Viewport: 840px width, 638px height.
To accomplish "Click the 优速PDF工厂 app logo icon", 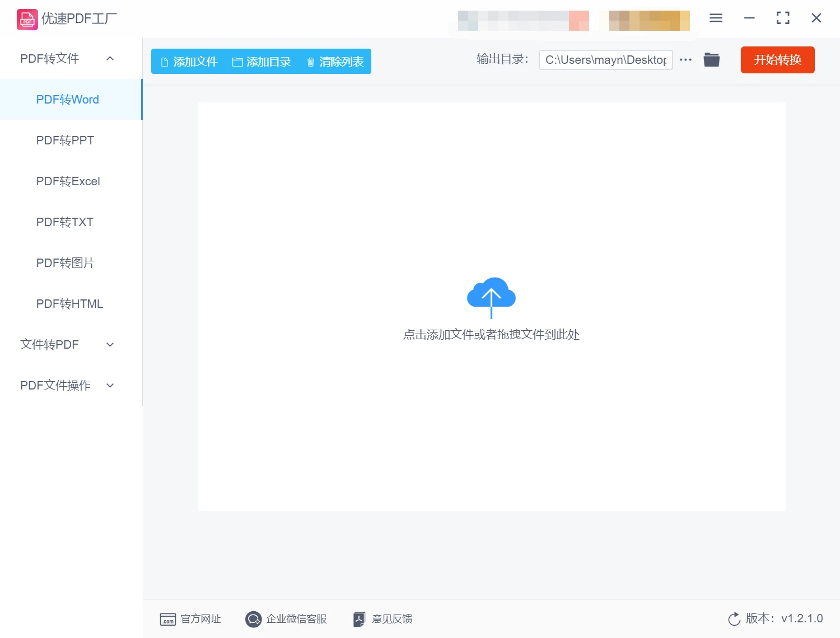I will (27, 19).
